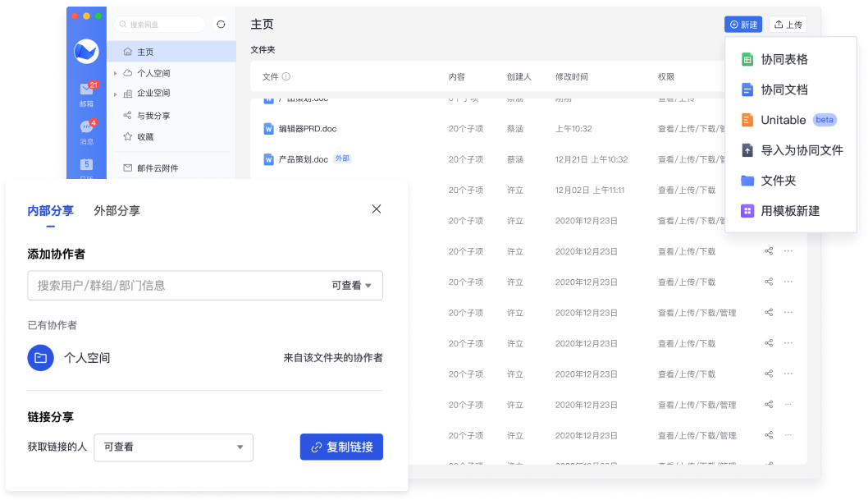Switch to the 外部分享 tab

tap(116, 211)
